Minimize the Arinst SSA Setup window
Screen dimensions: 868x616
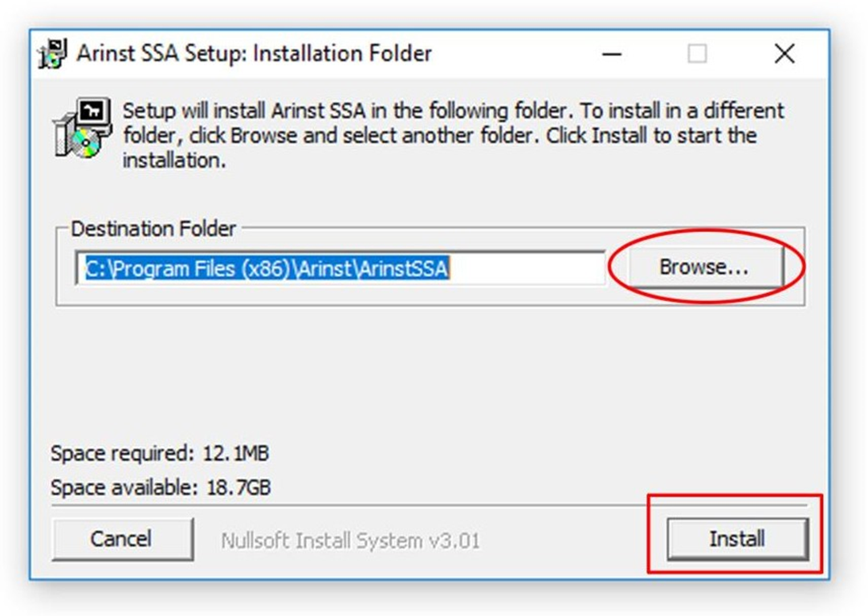coord(613,55)
